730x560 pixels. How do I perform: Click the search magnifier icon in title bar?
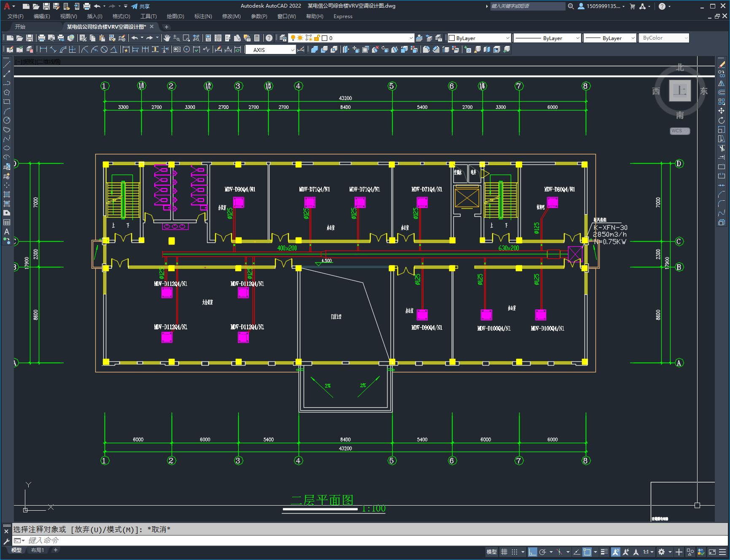[571, 6]
